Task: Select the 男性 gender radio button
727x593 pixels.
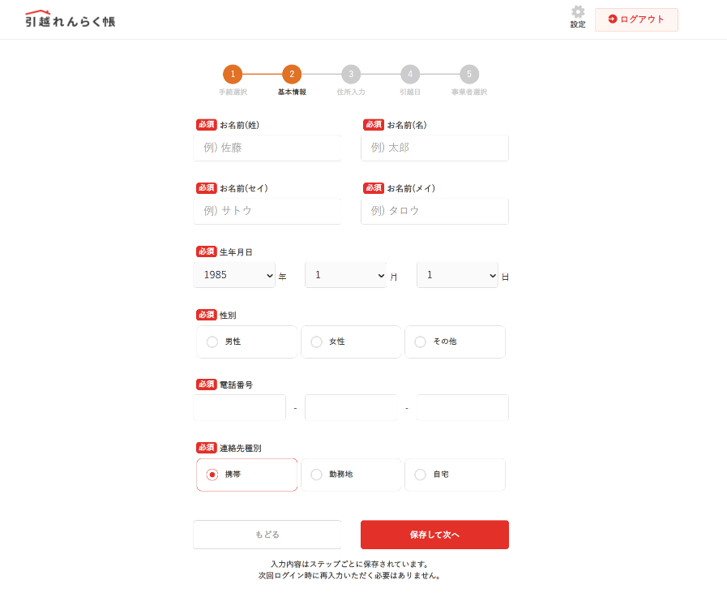Action: pos(213,342)
